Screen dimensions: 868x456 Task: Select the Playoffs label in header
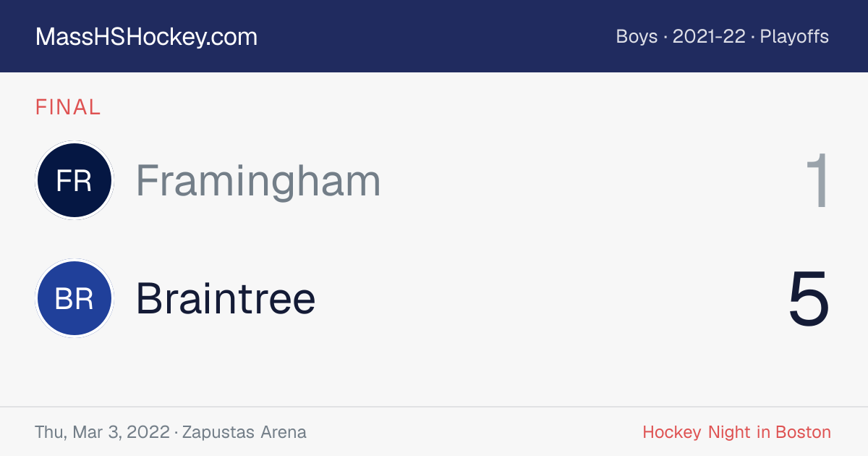794,37
